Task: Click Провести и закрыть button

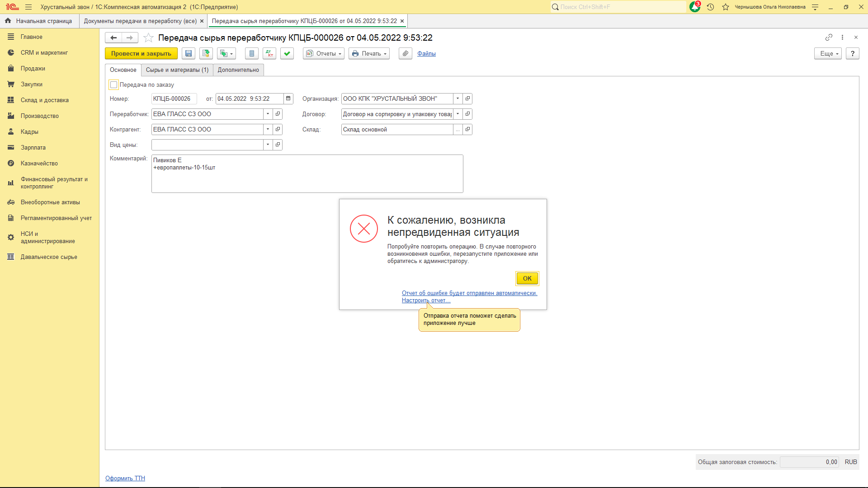Action: click(x=141, y=53)
